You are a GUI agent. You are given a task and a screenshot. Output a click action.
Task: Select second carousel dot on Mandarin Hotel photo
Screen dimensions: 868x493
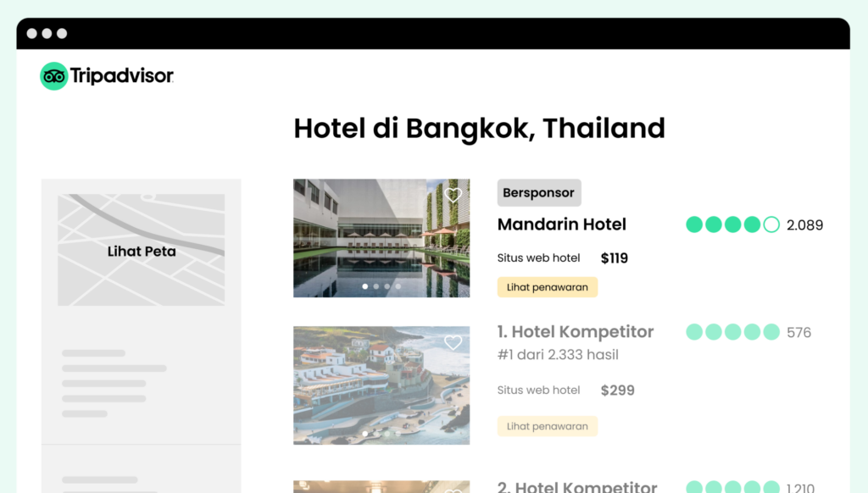click(x=376, y=286)
